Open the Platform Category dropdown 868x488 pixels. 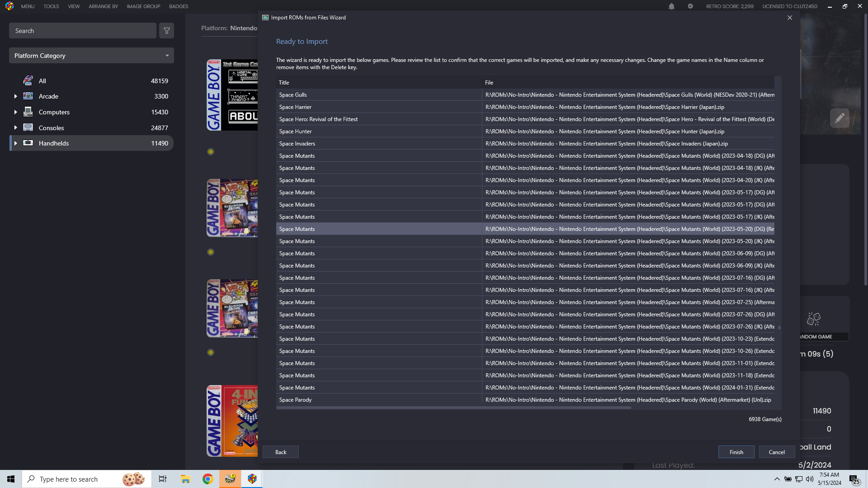pyautogui.click(x=91, y=56)
